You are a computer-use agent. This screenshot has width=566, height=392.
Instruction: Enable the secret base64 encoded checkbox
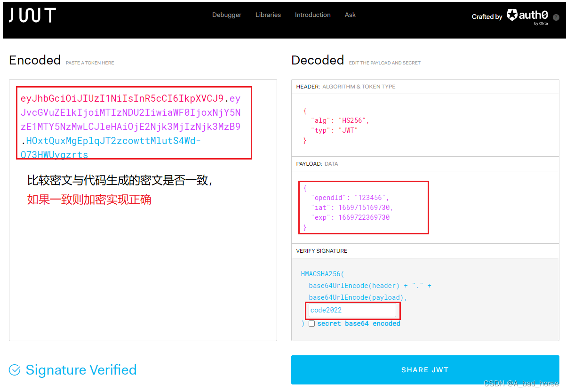coord(312,323)
